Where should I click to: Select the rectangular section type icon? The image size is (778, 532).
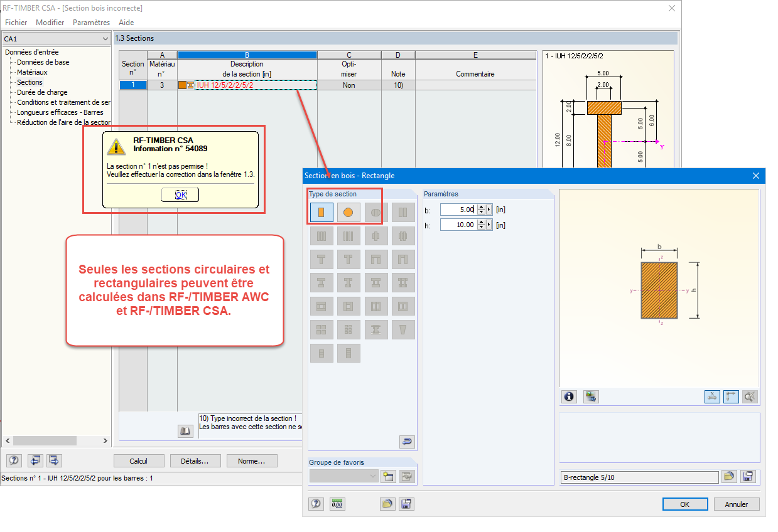pos(321,212)
